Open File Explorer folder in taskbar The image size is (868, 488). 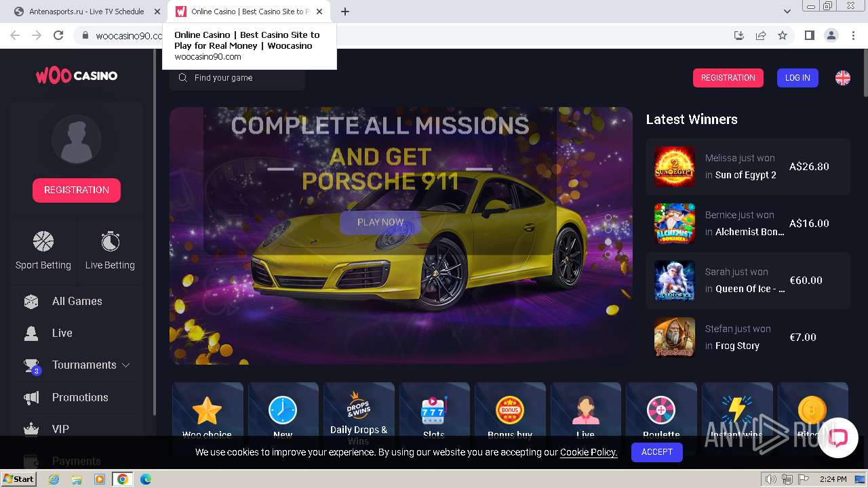77,479
